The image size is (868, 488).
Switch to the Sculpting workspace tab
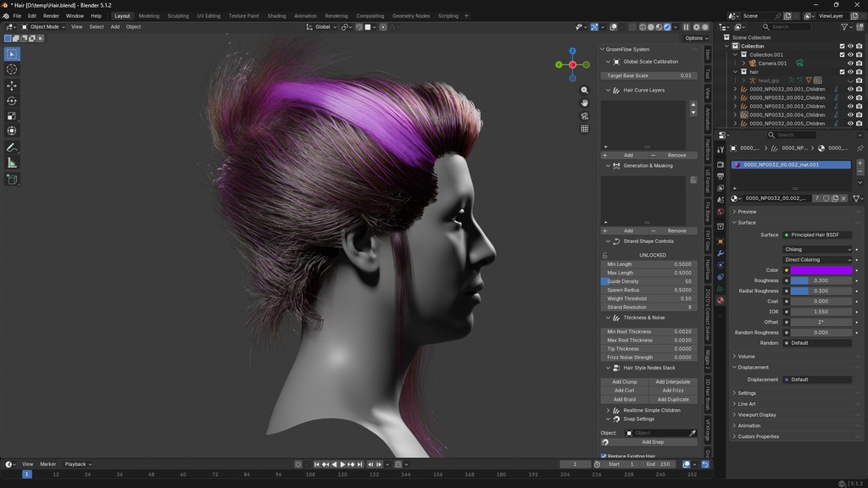tap(178, 16)
